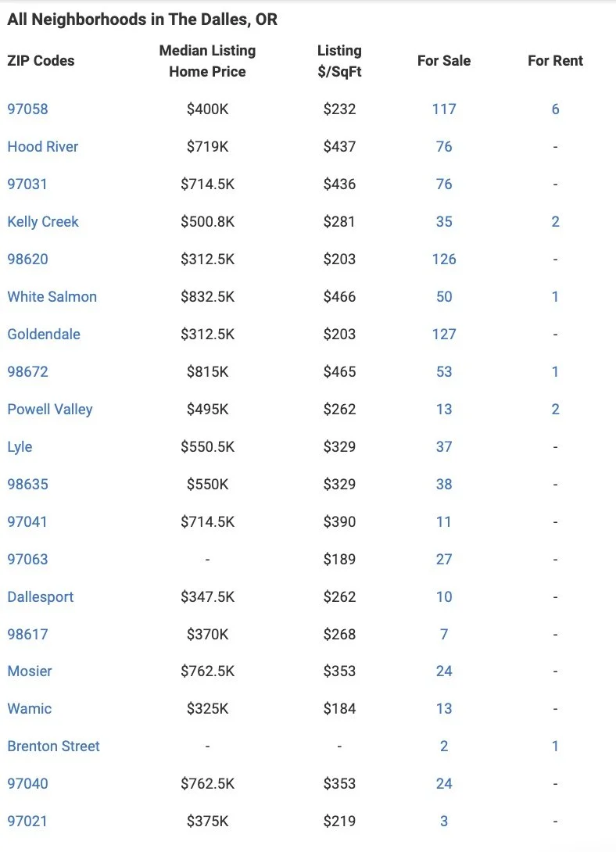The image size is (616, 852).
Task: Select the Kelly Creek neighborhood link
Action: pyautogui.click(x=43, y=222)
